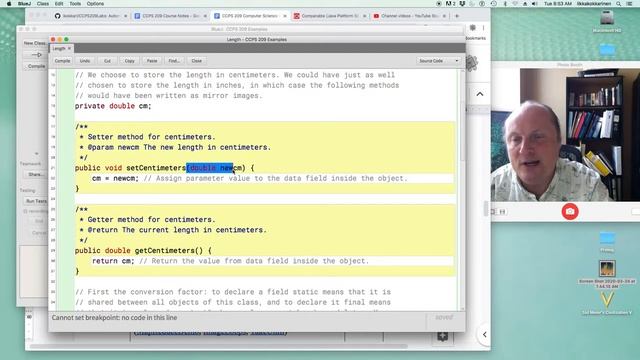Click the Cut button in editor toolbar
The image size is (640, 360).
[107, 61]
